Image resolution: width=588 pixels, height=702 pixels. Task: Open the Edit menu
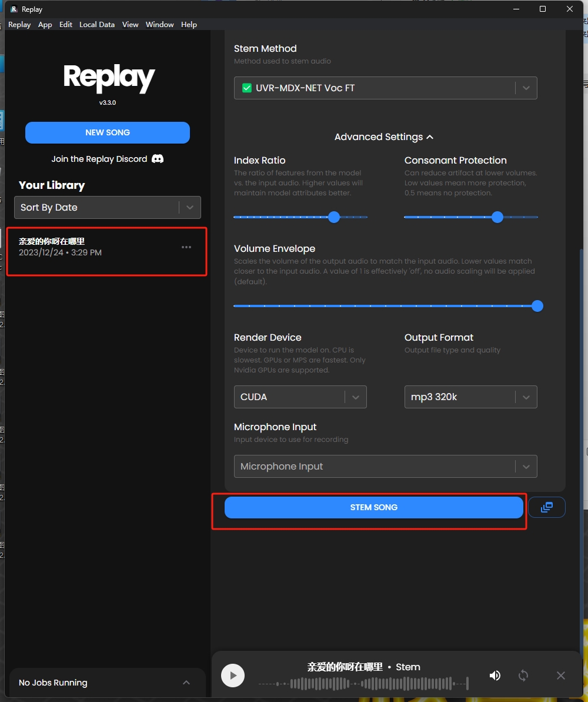coord(66,24)
